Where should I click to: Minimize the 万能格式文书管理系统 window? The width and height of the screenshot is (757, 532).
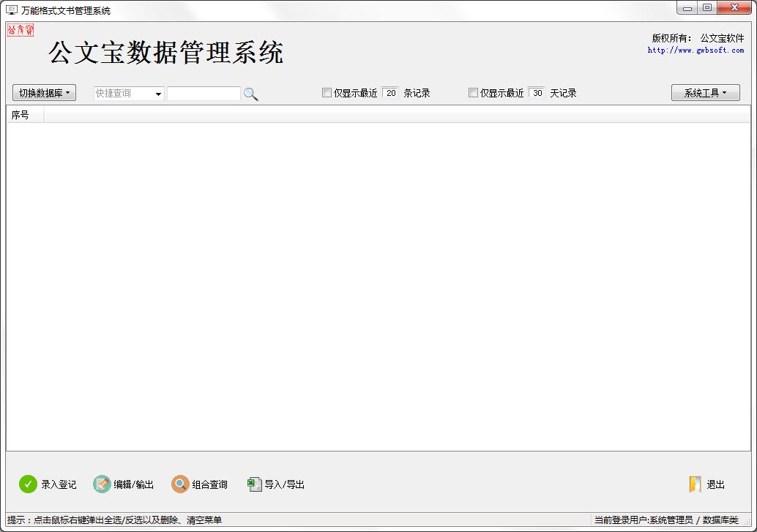[x=687, y=8]
